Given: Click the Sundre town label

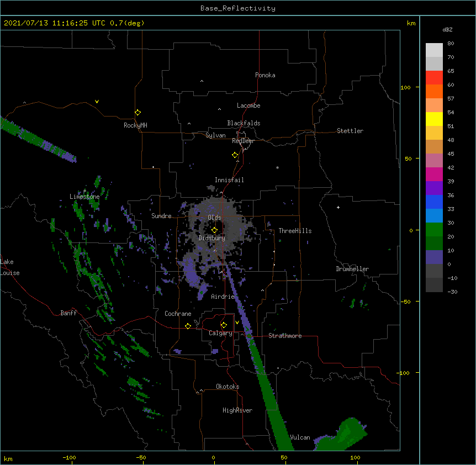Looking at the screenshot, I should coord(161,216).
